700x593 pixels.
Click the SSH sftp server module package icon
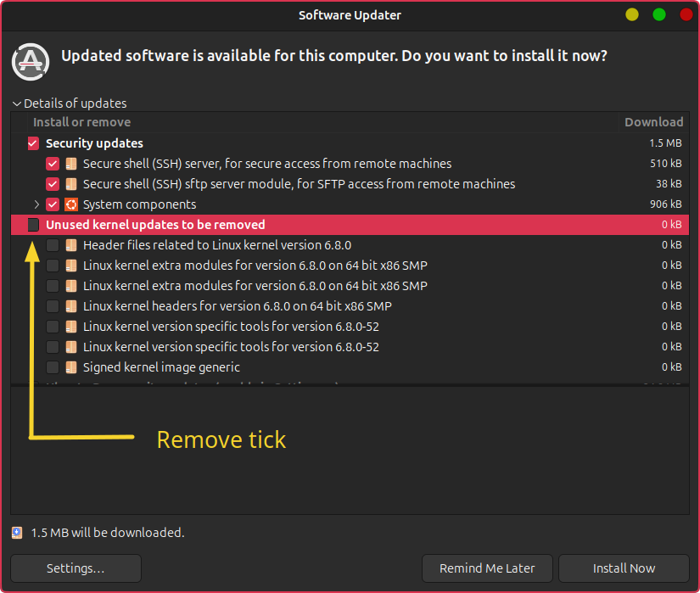70,183
